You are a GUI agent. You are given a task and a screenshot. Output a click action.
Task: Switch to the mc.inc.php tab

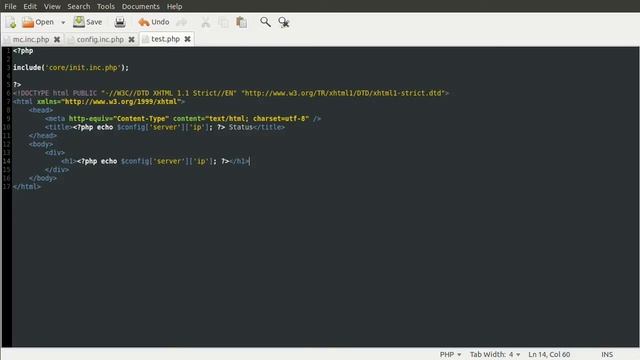click(x=31, y=40)
